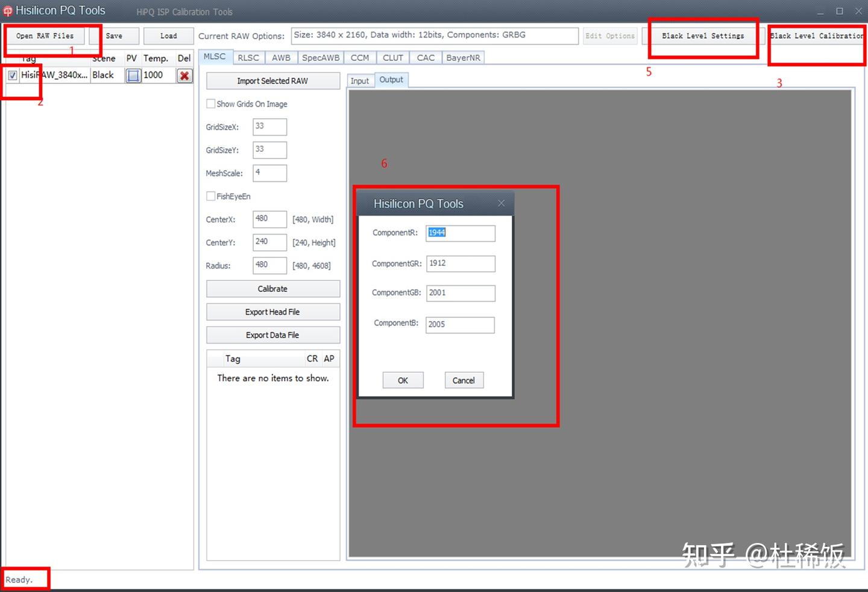The width and height of the screenshot is (868, 592).
Task: Show the Output image tab
Action: click(x=391, y=80)
